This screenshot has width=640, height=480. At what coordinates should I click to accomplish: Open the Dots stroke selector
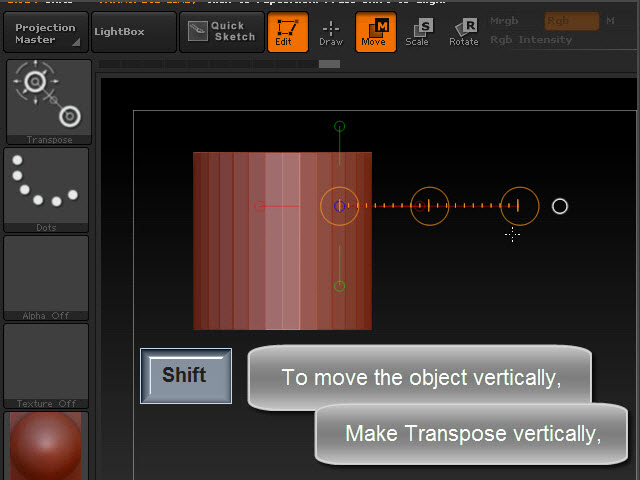[46, 190]
